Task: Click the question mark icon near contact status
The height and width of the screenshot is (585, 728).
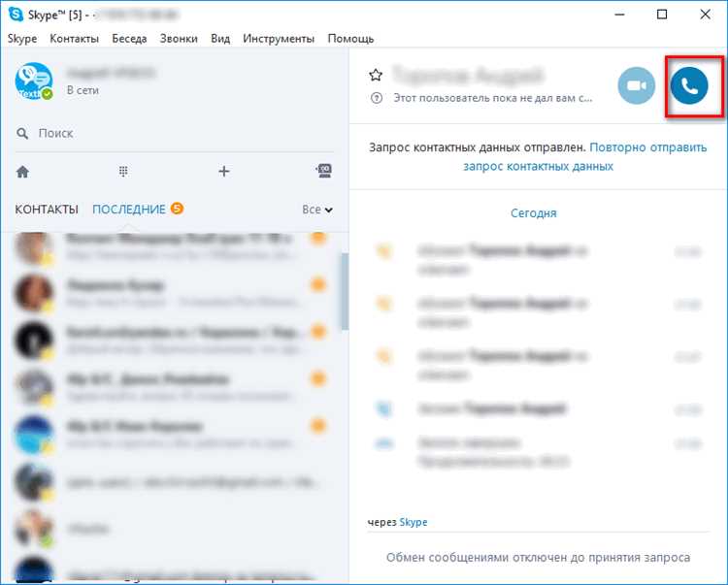Action: pyautogui.click(x=377, y=98)
